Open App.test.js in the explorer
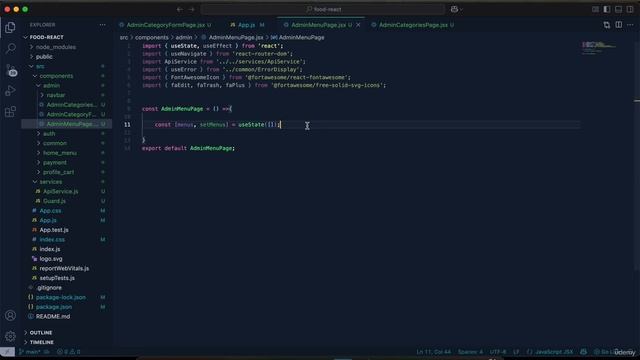Screen dimensions: 640x360 [54, 230]
